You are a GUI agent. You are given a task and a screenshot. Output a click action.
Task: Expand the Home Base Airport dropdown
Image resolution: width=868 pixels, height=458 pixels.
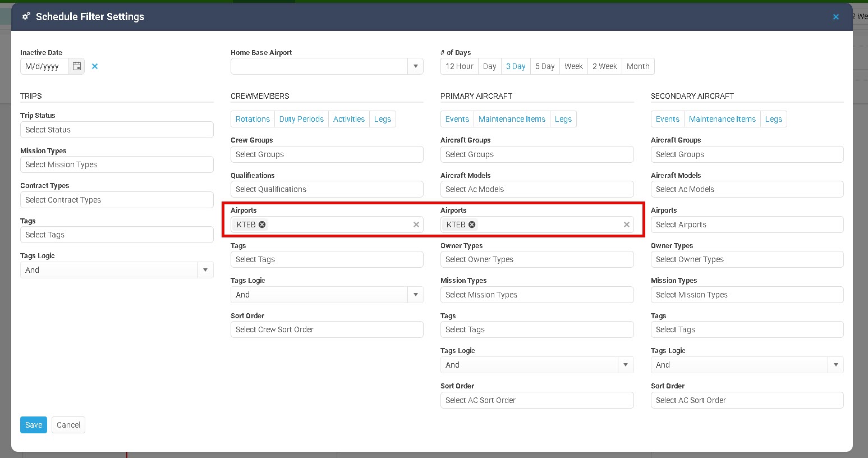coord(415,66)
